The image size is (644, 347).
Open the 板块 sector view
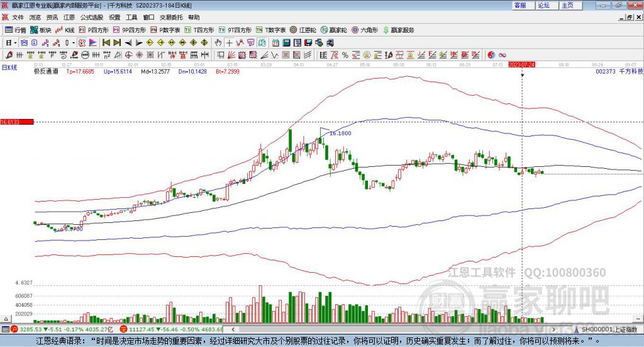point(41,30)
